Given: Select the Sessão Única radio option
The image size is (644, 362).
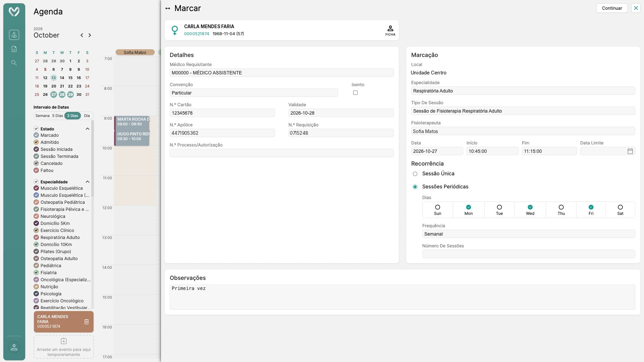Looking at the screenshot, I should (x=415, y=174).
